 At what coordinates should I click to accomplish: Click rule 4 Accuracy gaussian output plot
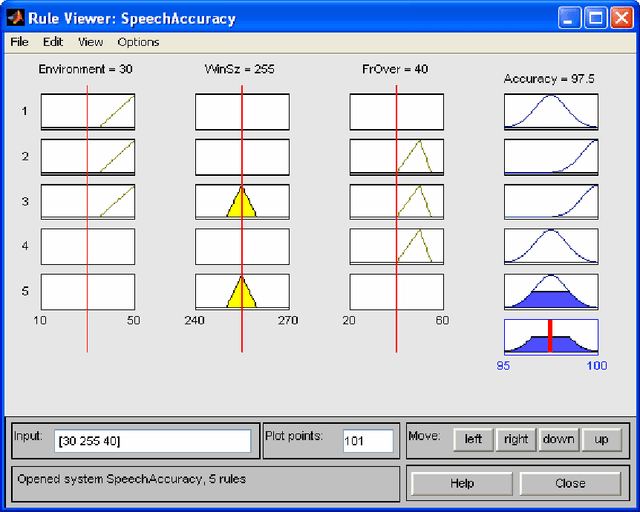551,247
